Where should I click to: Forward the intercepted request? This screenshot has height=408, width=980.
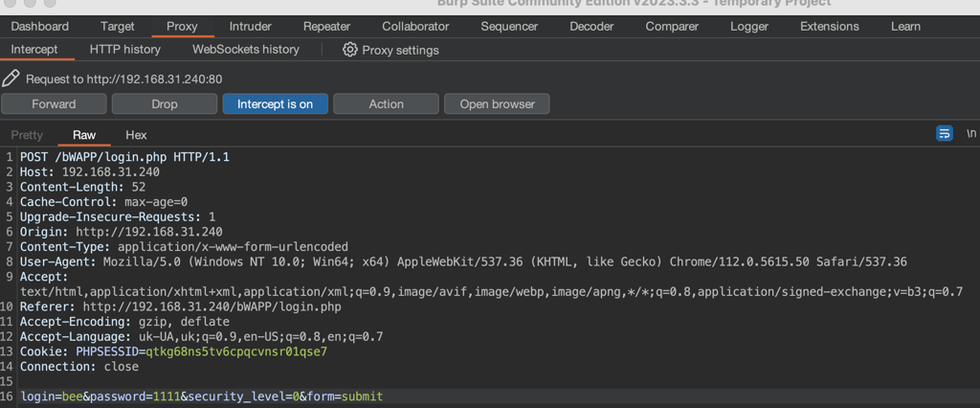[54, 103]
